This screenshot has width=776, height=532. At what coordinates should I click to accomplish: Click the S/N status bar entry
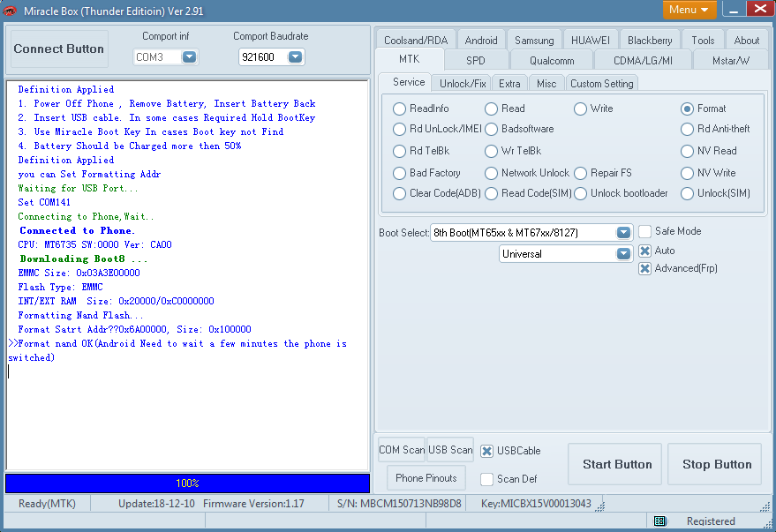[x=399, y=504]
